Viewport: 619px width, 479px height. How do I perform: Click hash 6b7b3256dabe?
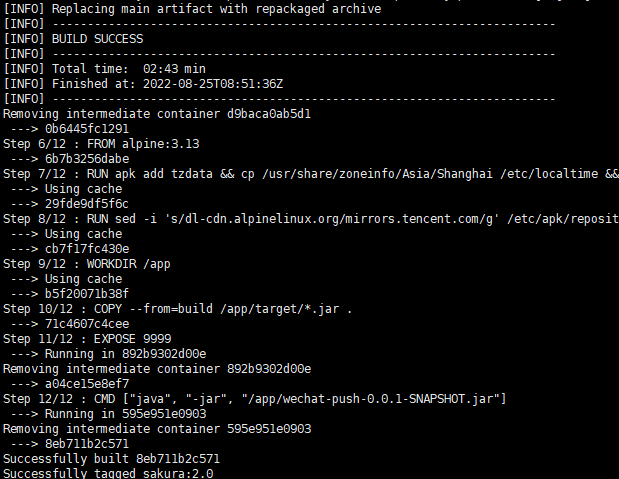pos(87,159)
